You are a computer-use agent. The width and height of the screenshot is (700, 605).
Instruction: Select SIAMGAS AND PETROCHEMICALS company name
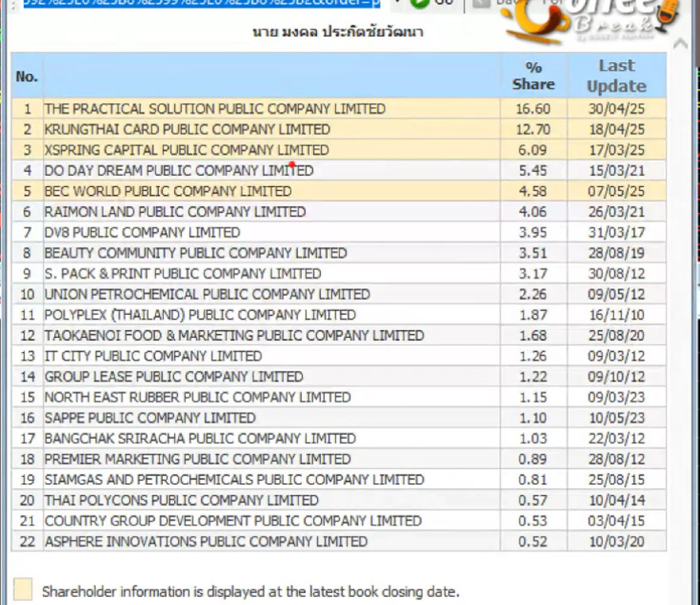point(234,479)
